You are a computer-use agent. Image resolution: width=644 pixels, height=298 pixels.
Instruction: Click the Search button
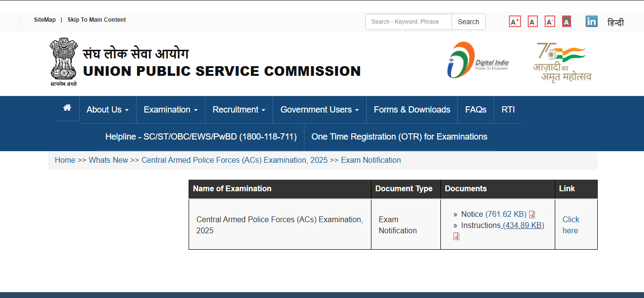coord(468,21)
